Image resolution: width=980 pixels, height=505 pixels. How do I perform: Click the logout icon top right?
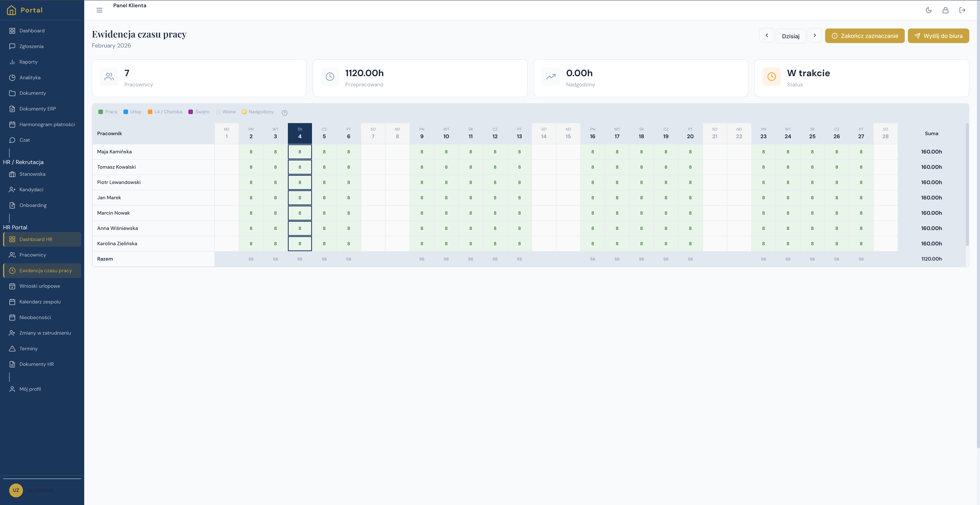[x=962, y=10]
